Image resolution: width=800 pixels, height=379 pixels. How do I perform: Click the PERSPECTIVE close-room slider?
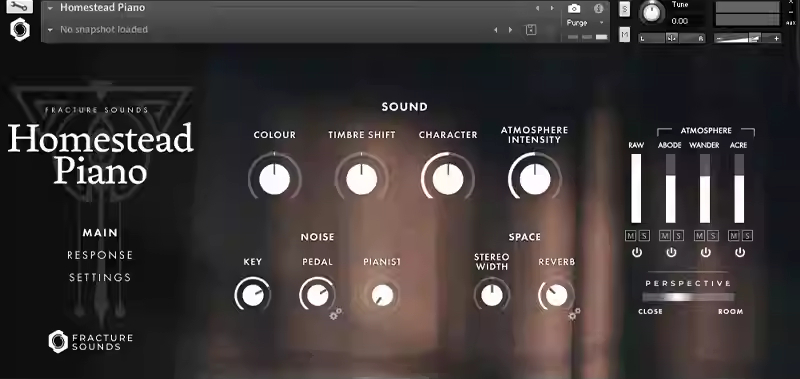pos(688,297)
